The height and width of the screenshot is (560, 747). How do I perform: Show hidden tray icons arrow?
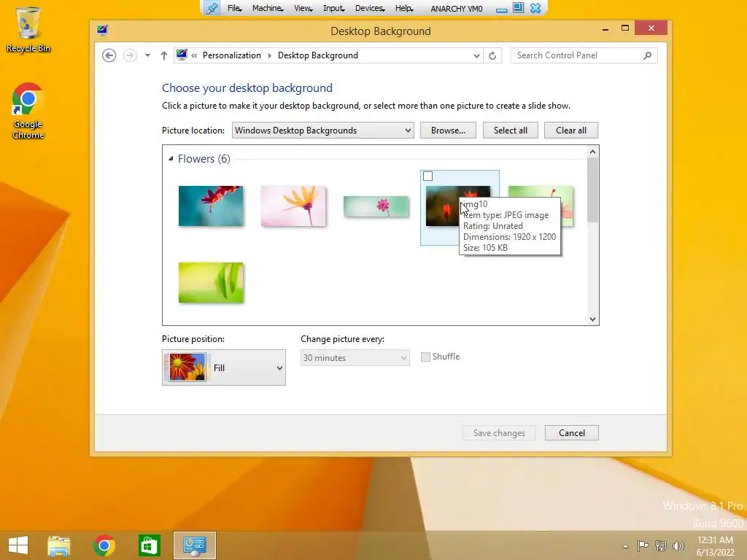point(625,546)
